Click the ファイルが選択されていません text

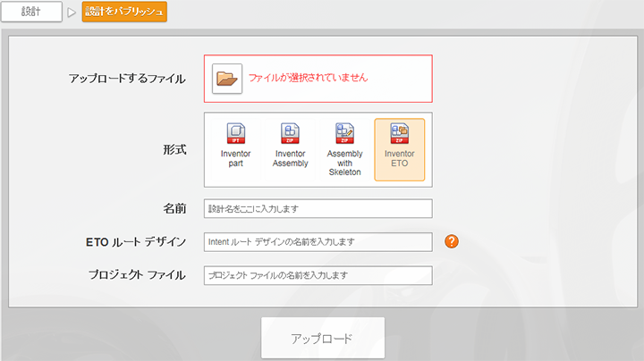coord(308,78)
